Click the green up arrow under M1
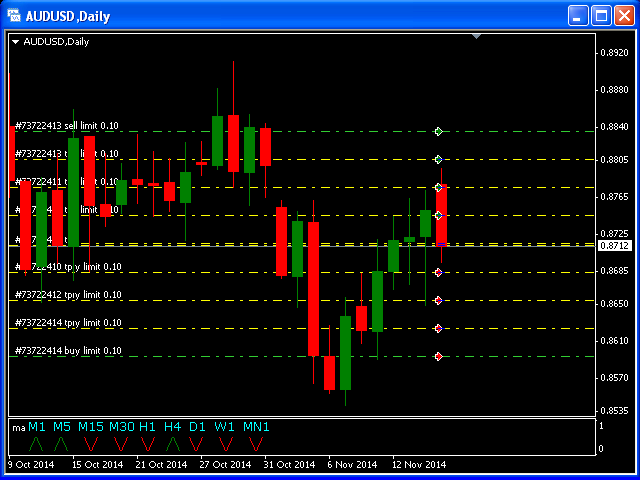 tap(36, 442)
